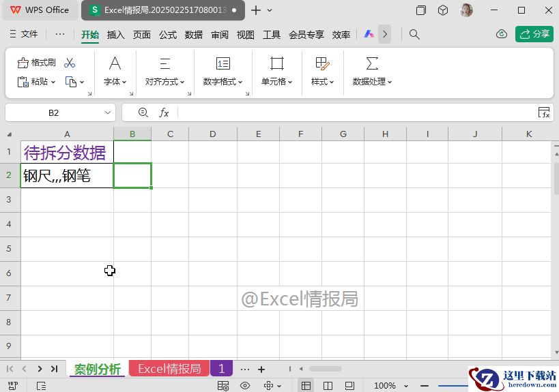
Task: Switch to the Review (审阅) tab
Action: click(220, 35)
